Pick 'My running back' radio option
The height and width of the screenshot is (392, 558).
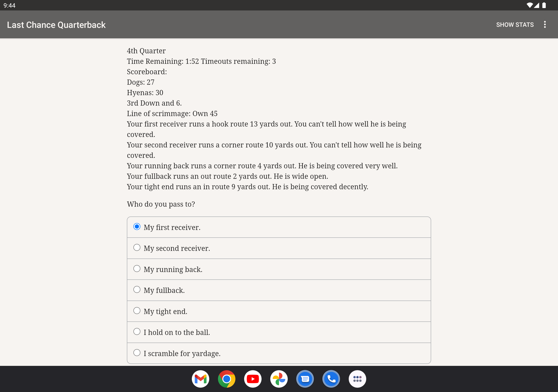click(137, 269)
